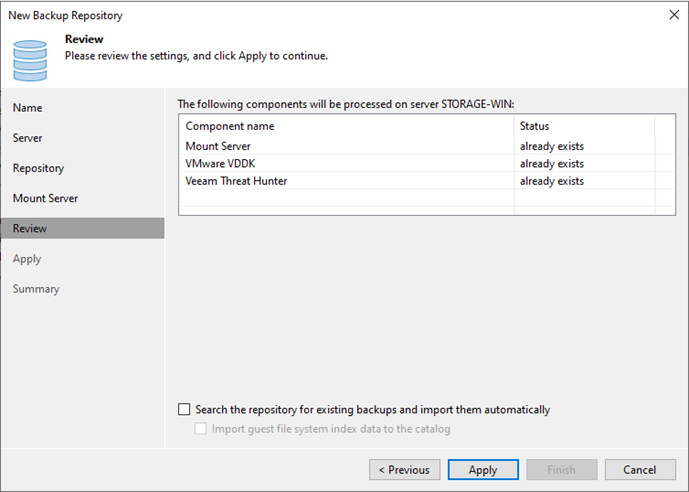Click the greyed-out Finish button

click(x=562, y=470)
